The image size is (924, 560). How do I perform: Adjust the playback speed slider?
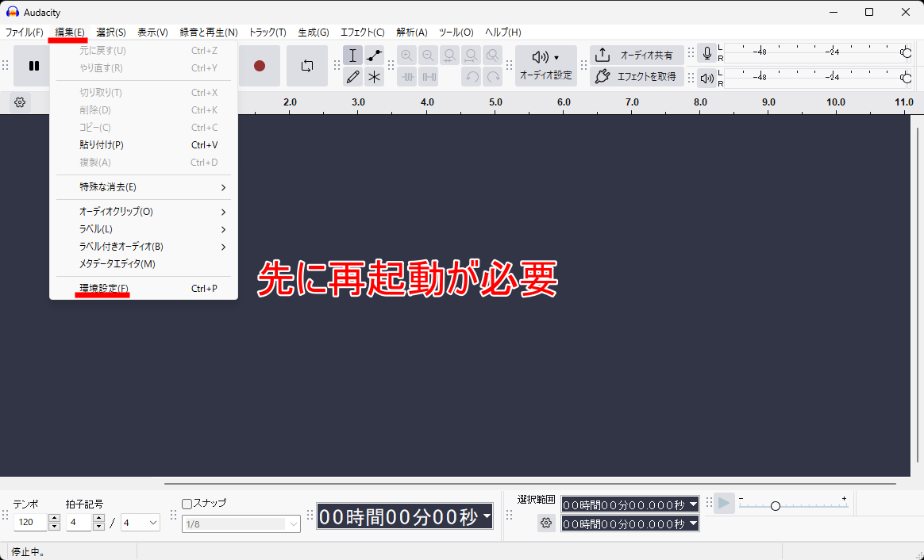click(x=776, y=506)
